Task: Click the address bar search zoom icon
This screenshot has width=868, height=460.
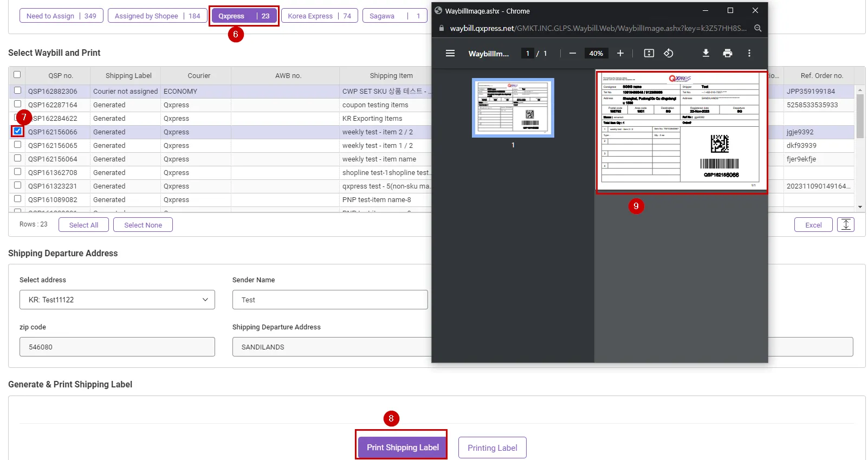Action: [x=758, y=28]
